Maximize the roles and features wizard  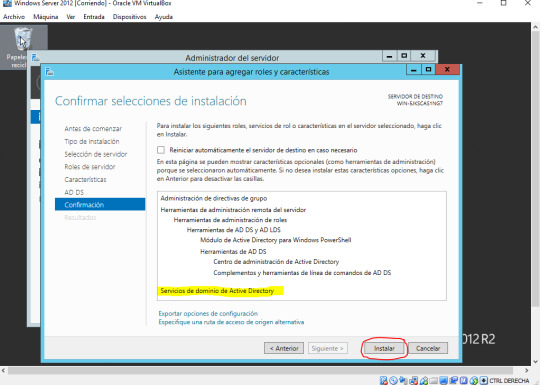[x=428, y=70]
